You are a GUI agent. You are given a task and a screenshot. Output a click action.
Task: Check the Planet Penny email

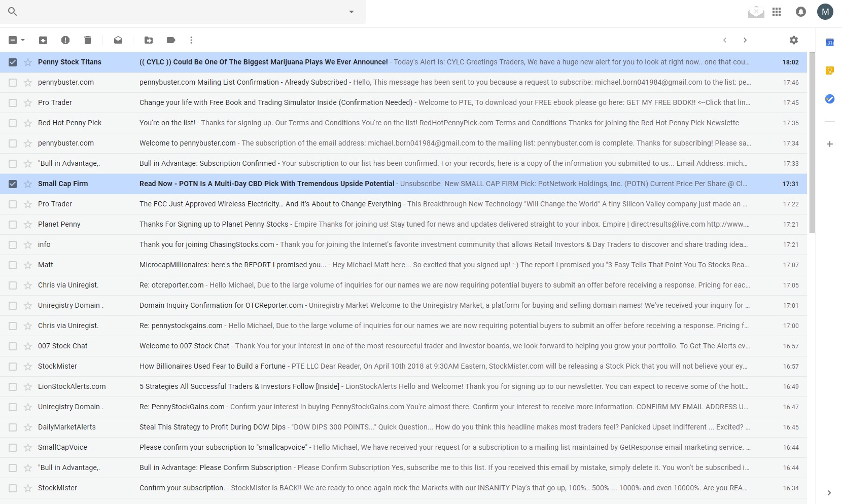tap(13, 225)
